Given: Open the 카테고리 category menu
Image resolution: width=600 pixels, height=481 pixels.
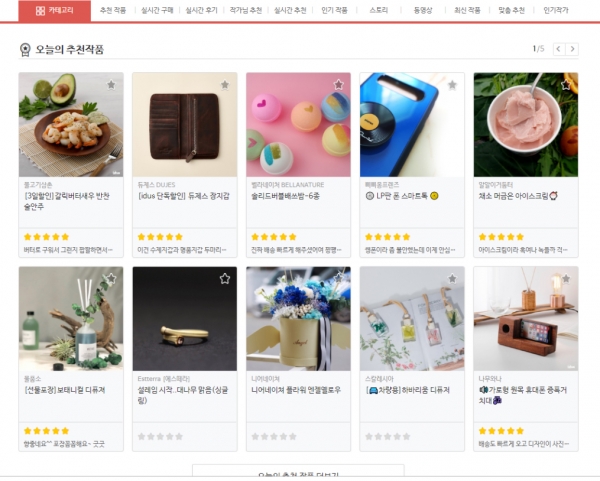Looking at the screenshot, I should coord(55,11).
